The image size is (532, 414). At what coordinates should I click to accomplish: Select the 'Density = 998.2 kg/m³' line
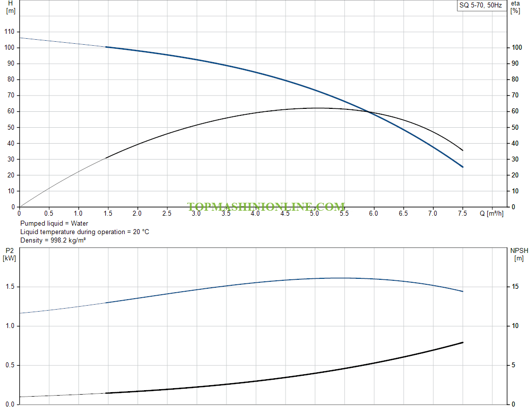click(x=53, y=240)
